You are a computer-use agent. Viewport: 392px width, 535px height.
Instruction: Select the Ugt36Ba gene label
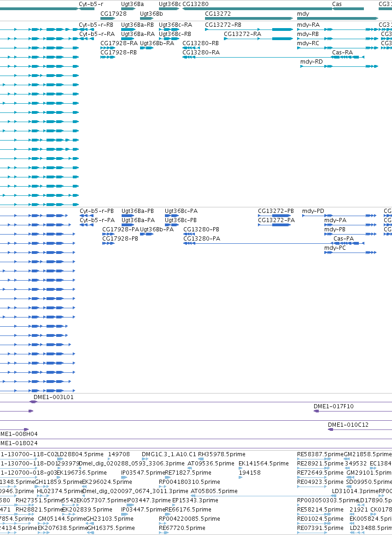(x=132, y=4)
